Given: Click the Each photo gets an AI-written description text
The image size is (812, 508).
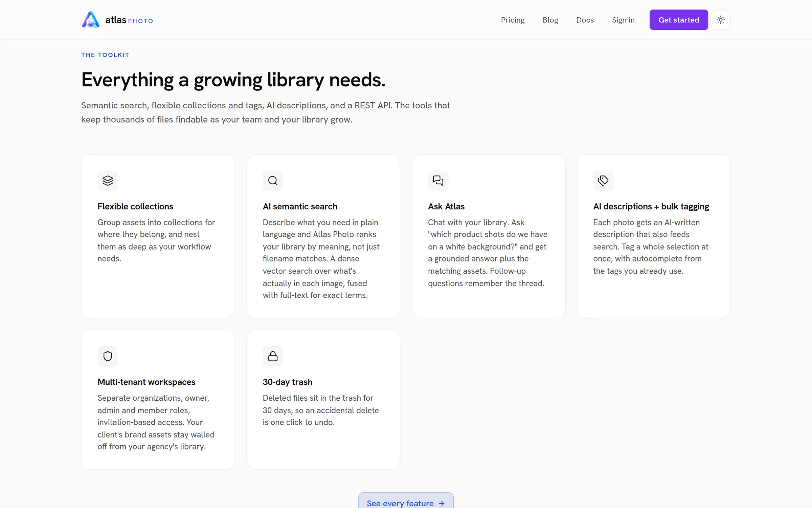Looking at the screenshot, I should (x=651, y=247).
